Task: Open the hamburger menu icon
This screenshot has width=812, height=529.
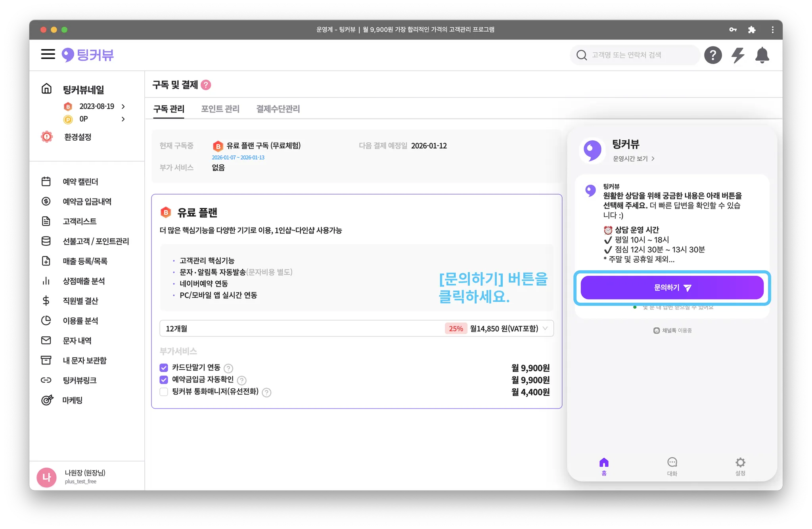Action: coord(48,54)
